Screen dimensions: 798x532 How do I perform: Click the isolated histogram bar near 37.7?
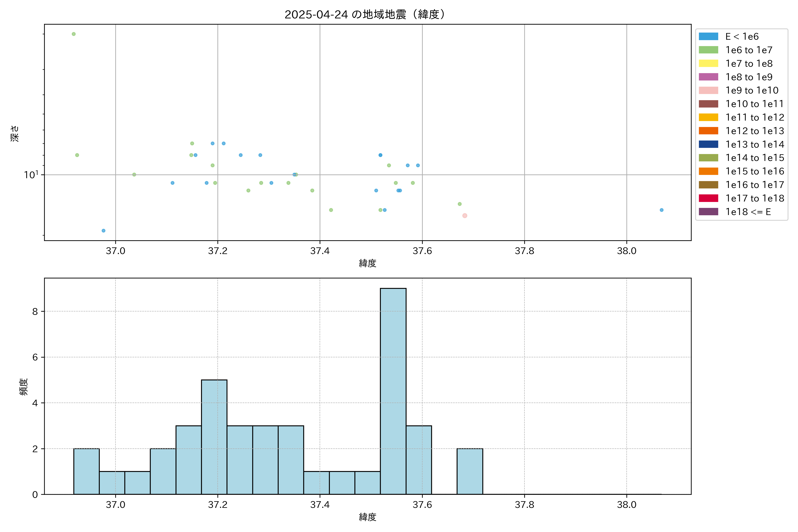[469, 471]
